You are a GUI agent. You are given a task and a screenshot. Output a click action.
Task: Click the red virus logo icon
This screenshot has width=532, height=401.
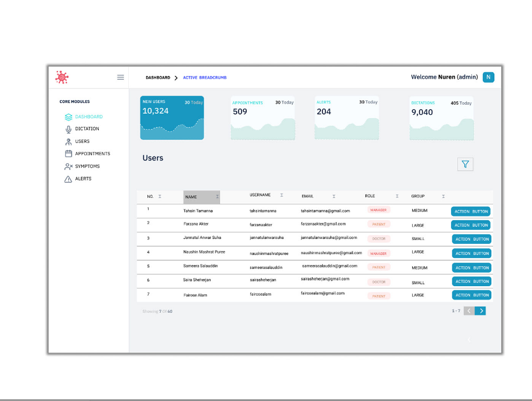pos(62,77)
